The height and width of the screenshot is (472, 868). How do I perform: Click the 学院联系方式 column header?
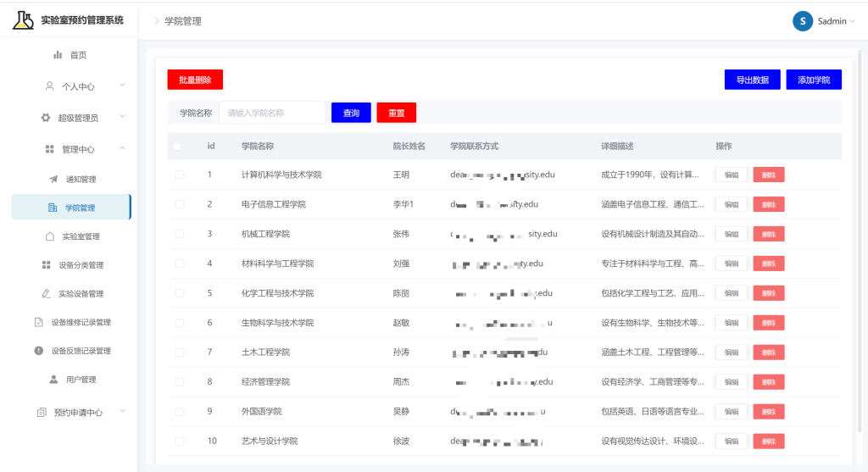click(475, 146)
